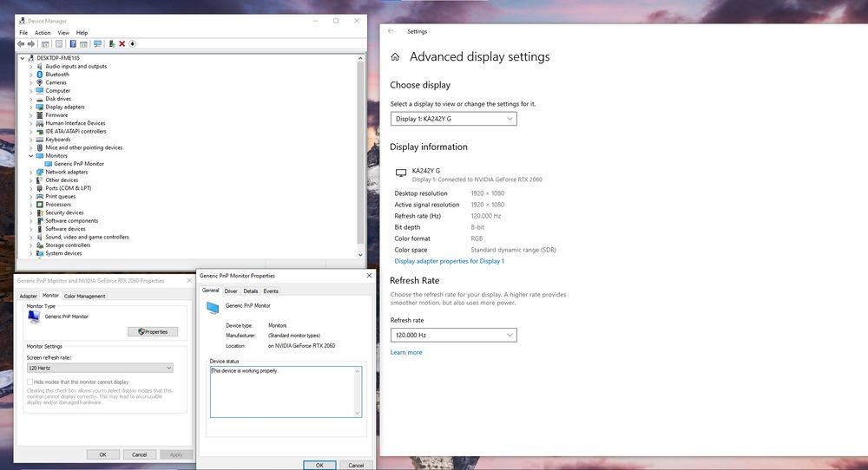
Task: Click the Cameras icon in device tree
Action: 40,82
